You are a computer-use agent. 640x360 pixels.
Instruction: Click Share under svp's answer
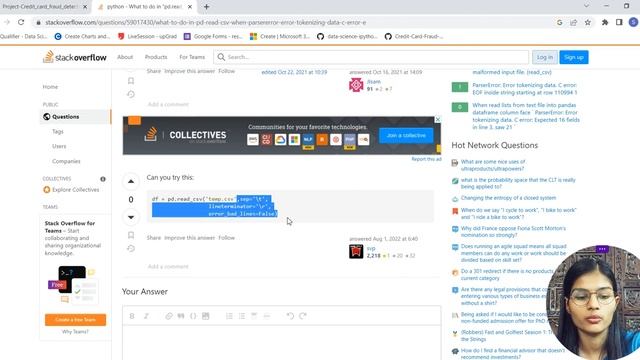click(153, 238)
